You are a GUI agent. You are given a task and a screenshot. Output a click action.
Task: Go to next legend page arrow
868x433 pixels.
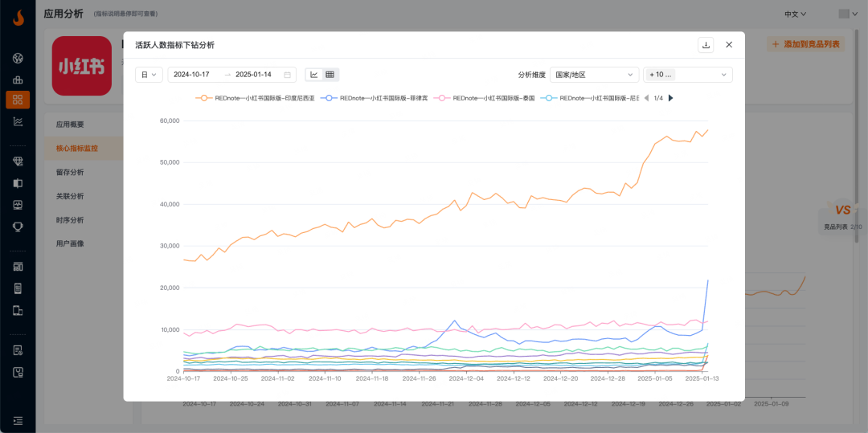coord(671,98)
